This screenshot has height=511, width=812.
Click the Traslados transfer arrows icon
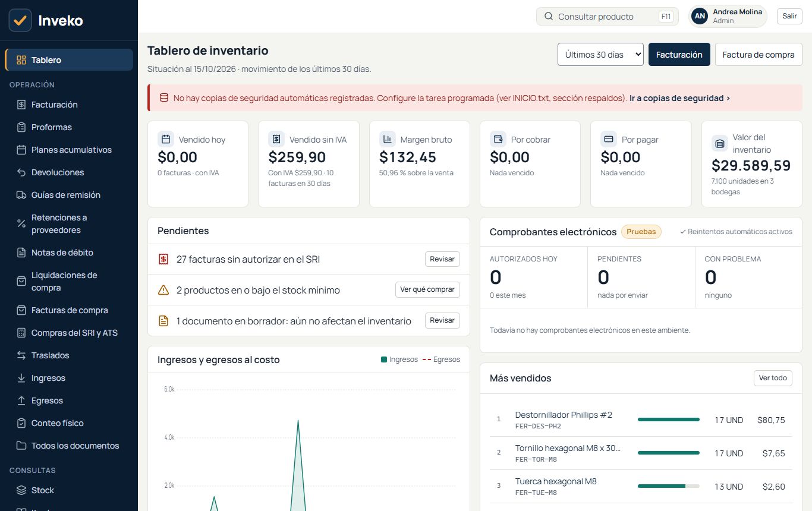(x=21, y=355)
